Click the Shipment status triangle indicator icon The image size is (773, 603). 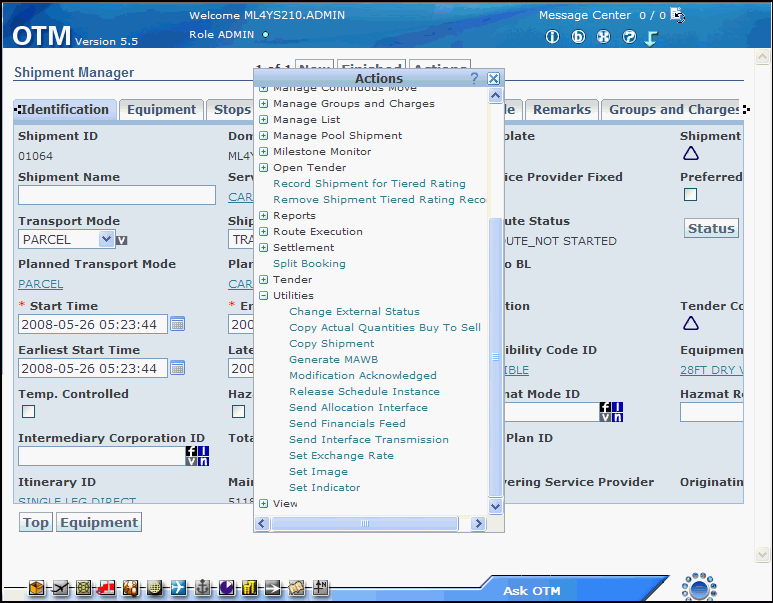pyautogui.click(x=691, y=153)
